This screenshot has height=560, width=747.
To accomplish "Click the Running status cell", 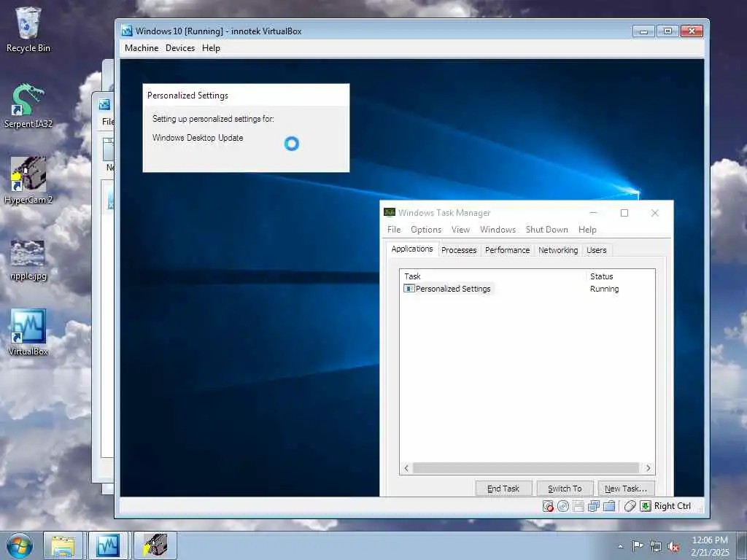I will [604, 289].
